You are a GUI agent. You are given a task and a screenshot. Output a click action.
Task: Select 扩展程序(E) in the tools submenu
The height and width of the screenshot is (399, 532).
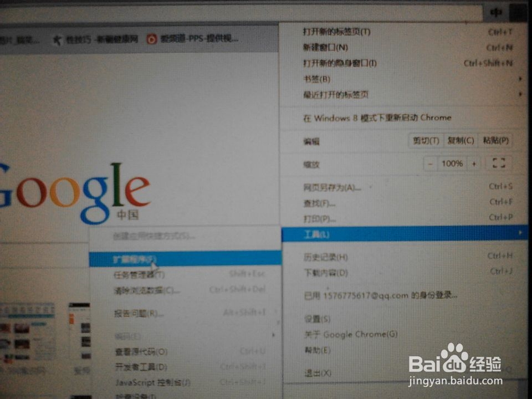click(x=185, y=259)
